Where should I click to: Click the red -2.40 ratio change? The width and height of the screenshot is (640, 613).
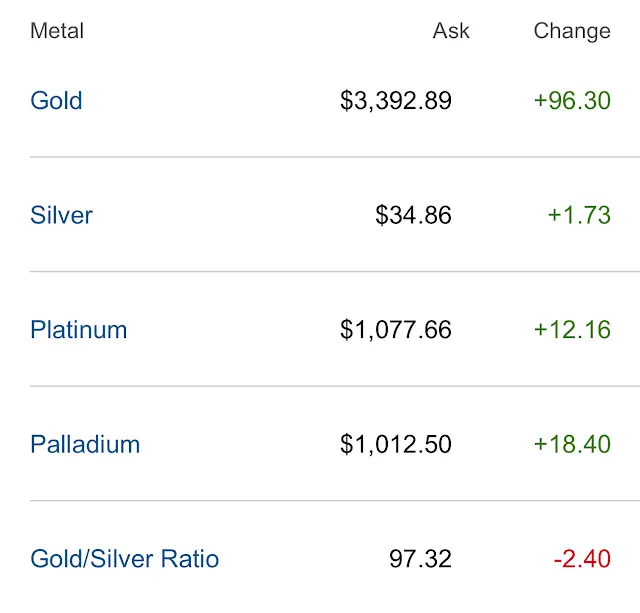coord(582,559)
